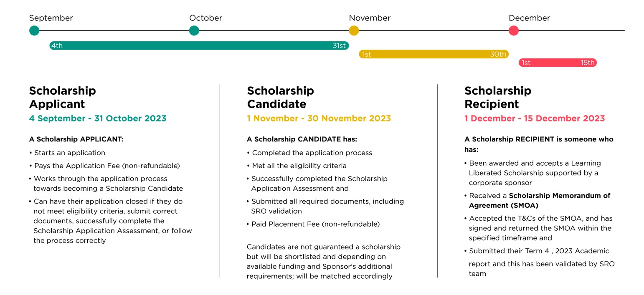Screen dimensions: 644x295
Task: Click the yellow November timeline dot
Action: (x=354, y=30)
